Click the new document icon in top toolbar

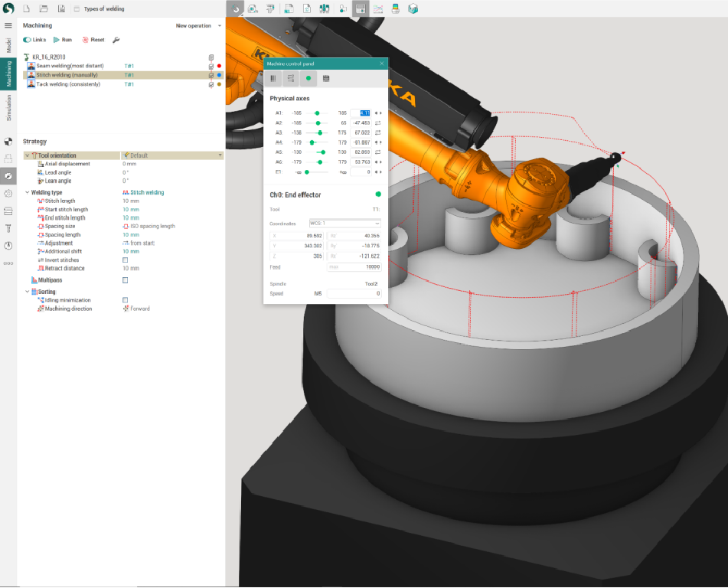coord(26,9)
